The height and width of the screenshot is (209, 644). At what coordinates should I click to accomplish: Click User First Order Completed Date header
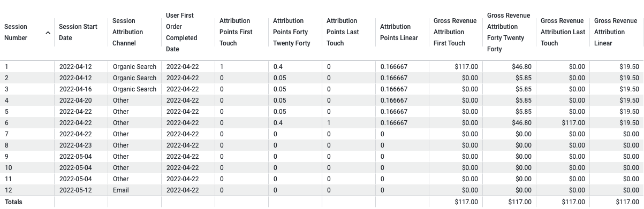click(x=181, y=32)
